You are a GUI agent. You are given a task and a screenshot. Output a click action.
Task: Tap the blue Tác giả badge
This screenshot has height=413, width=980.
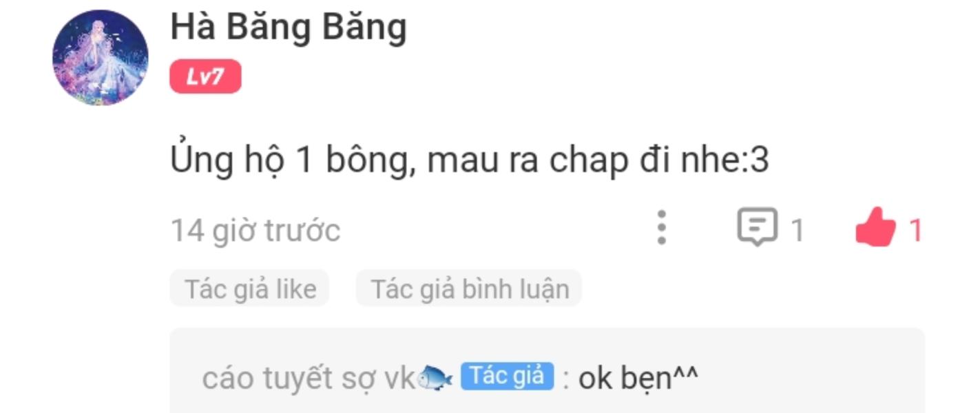point(507,377)
